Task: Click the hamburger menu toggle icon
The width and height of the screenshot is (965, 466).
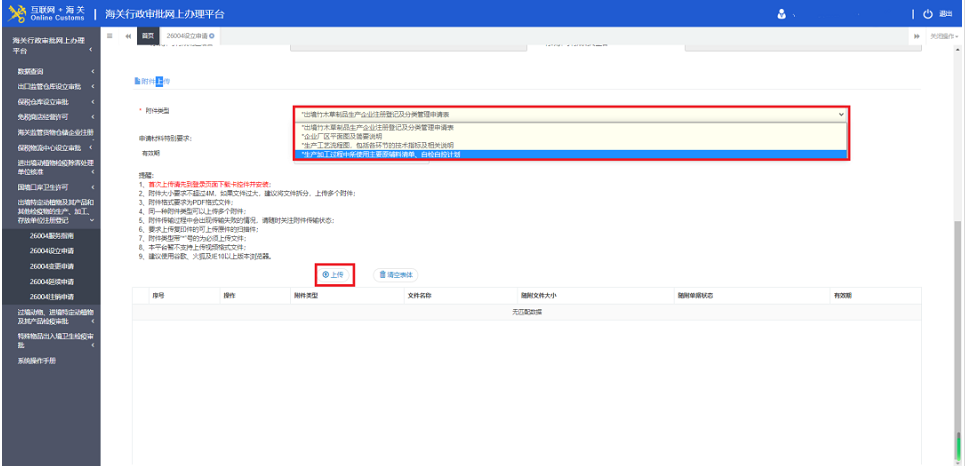Action: (109, 36)
